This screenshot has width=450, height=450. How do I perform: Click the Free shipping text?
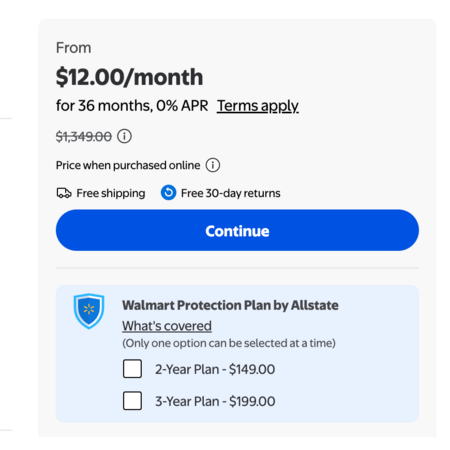click(111, 193)
